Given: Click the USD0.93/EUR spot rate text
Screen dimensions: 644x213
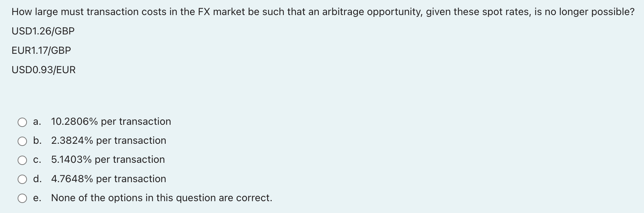Looking at the screenshot, I should point(43,70).
